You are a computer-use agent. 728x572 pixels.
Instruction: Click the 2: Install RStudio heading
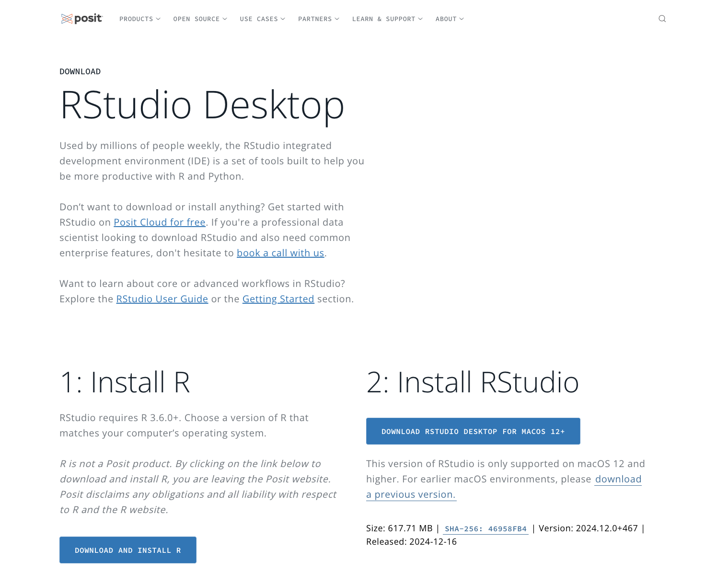tap(473, 382)
